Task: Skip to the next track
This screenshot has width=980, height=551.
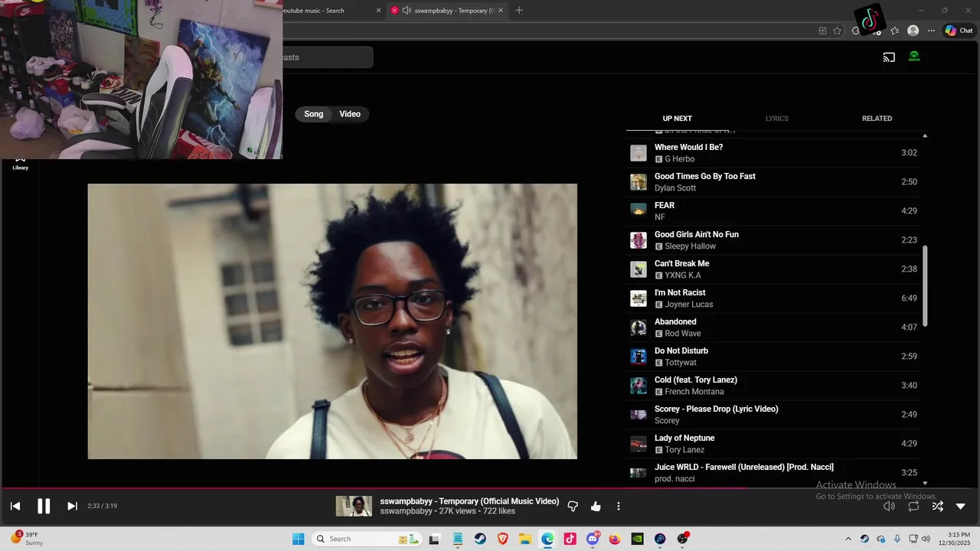Action: click(72, 506)
